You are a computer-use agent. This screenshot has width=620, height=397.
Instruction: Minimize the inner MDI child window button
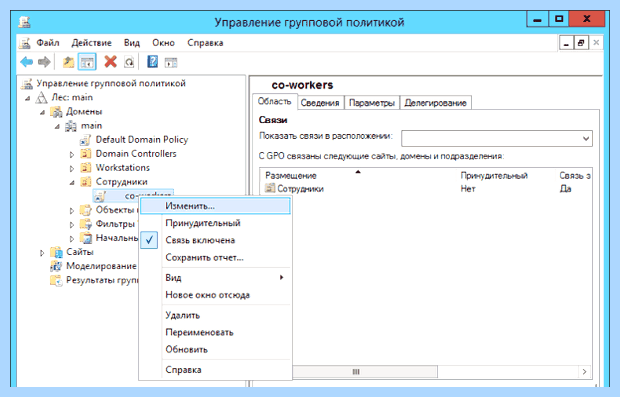(566, 43)
